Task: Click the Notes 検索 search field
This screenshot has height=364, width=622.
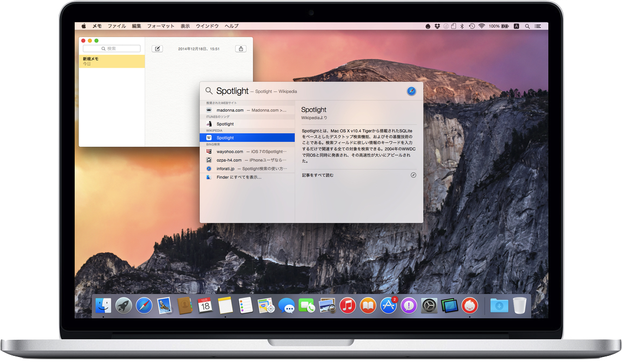Action: (x=111, y=48)
